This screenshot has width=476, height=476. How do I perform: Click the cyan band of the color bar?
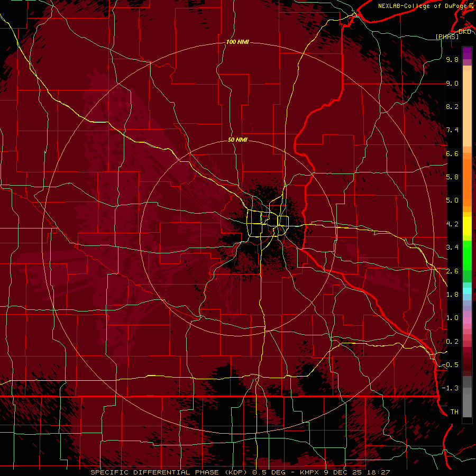click(467, 291)
